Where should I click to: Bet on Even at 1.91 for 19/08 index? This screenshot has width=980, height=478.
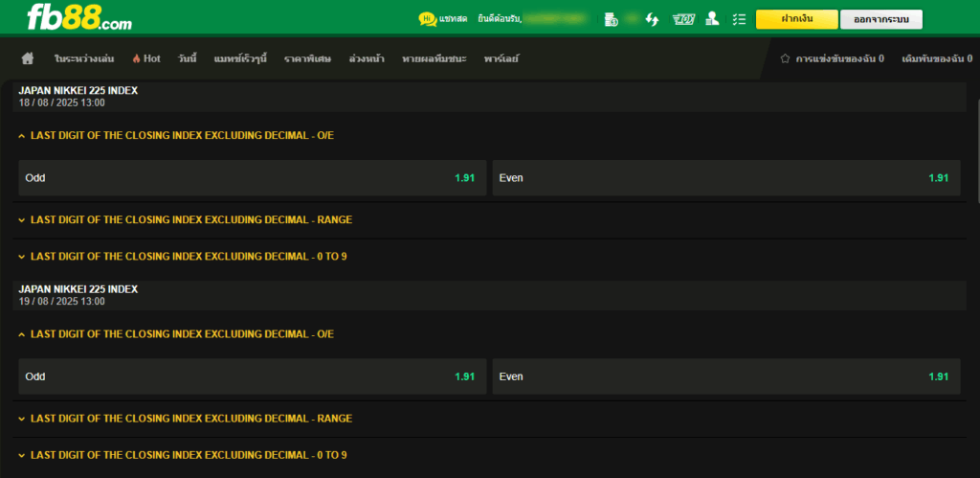(x=726, y=376)
